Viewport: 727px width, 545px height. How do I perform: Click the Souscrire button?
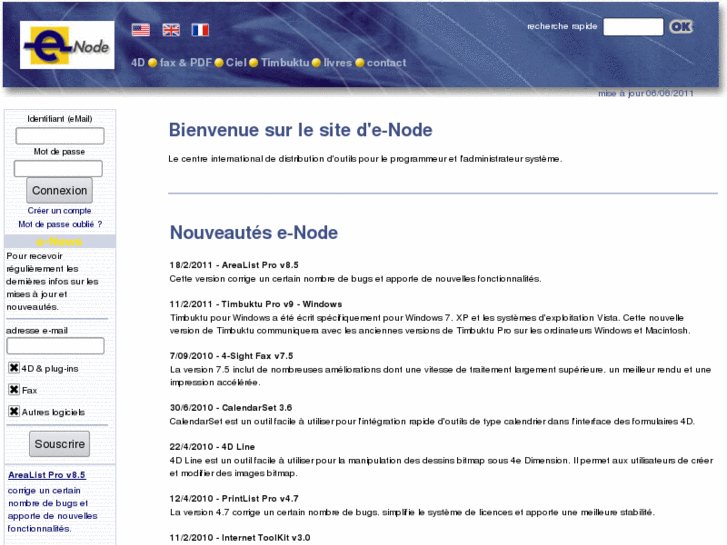[59, 444]
